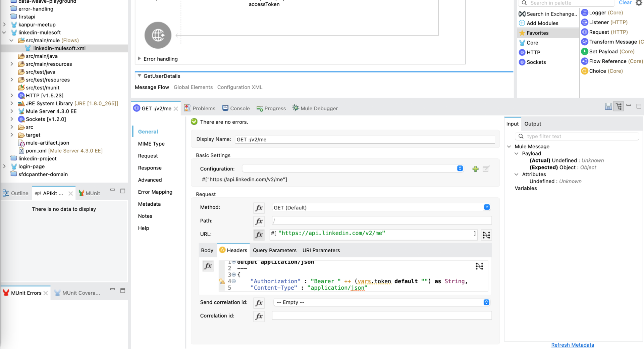This screenshot has height=349, width=644.
Task: Open the Send correlation id dropdown
Action: pyautogui.click(x=487, y=302)
